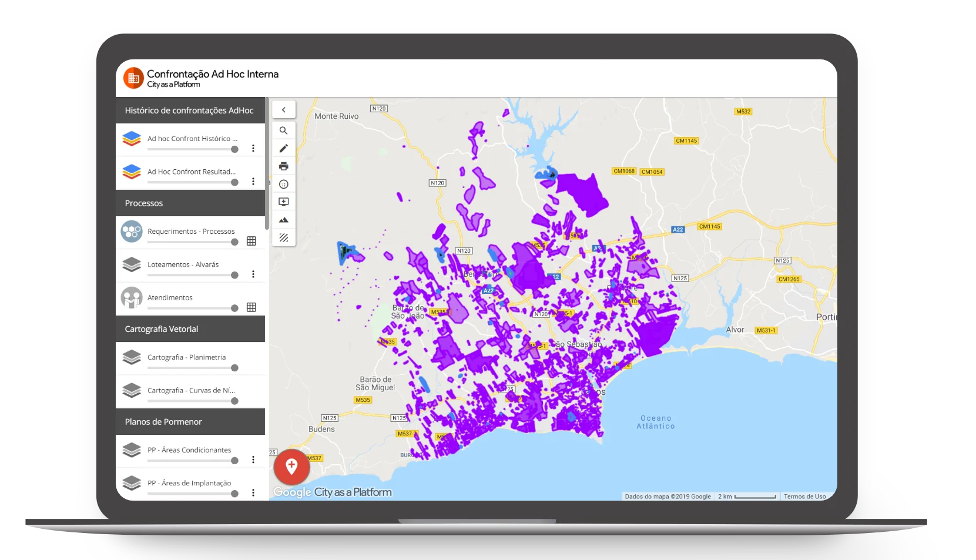Select the add-screen tool on the toolbar

284,202
